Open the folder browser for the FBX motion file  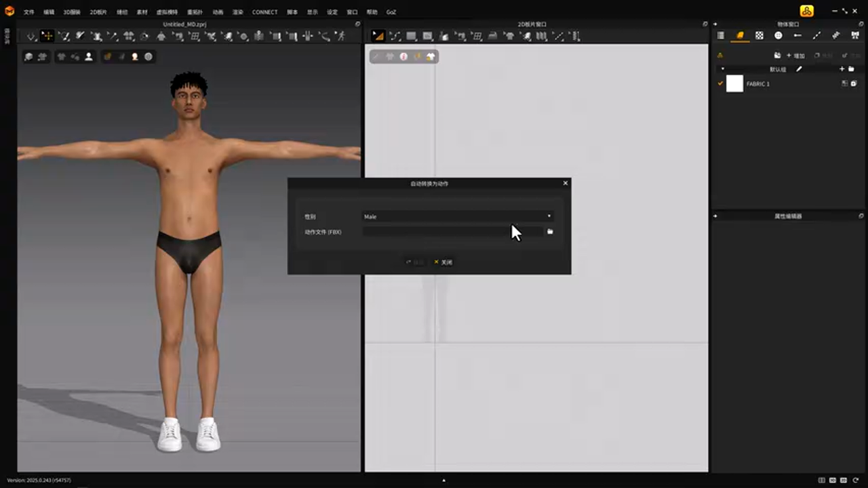[550, 232]
